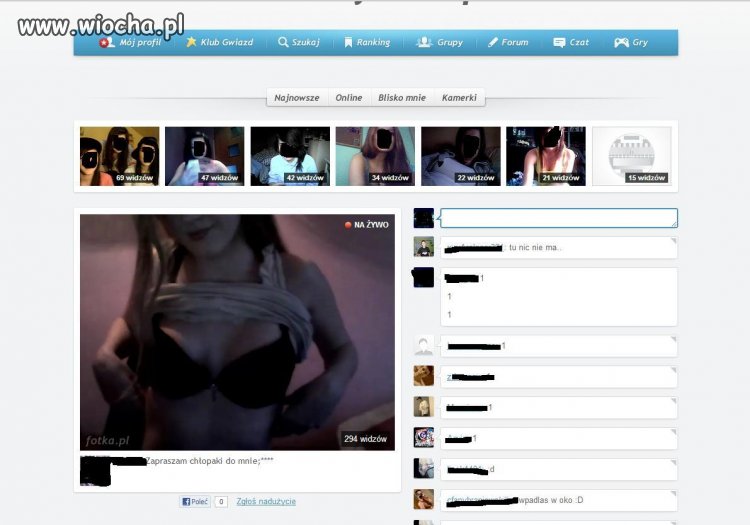Open Gry via the gamepad icon
This screenshot has height=525, width=750.
(621, 43)
